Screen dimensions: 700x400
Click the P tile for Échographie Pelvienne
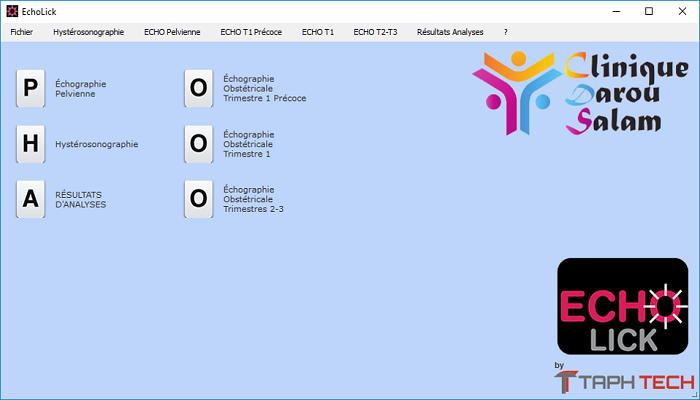point(31,89)
